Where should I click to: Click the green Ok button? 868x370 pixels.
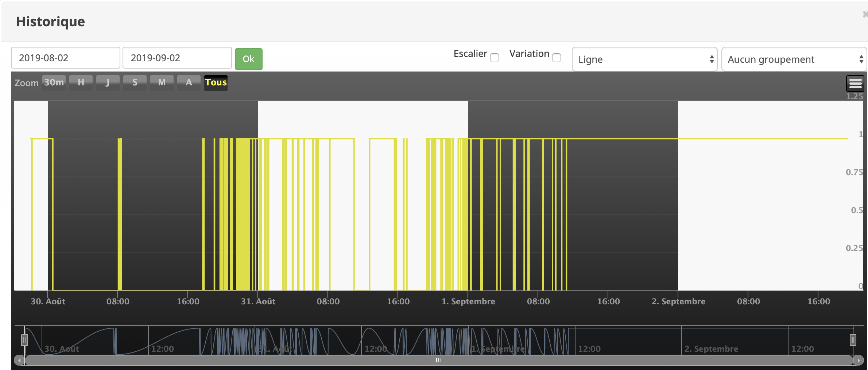248,59
